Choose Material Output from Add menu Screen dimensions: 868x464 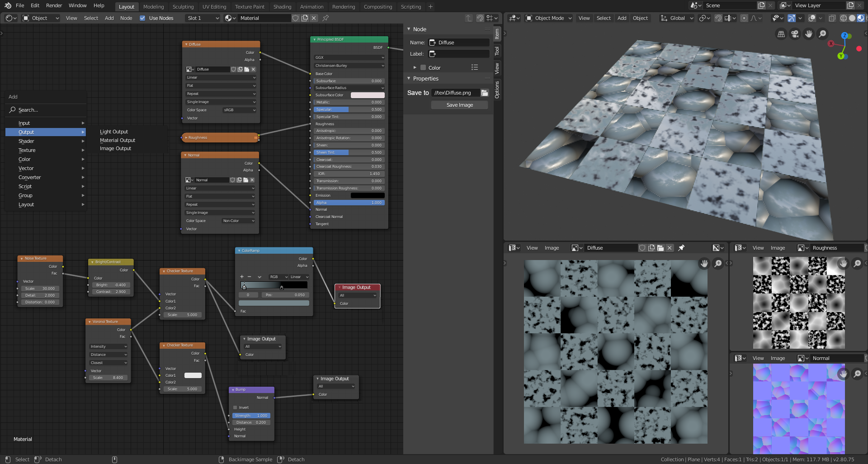(118, 140)
